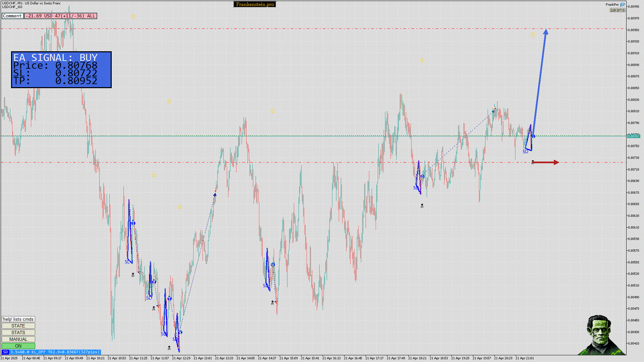Click the 'help' lists cmds input

click(x=18, y=319)
